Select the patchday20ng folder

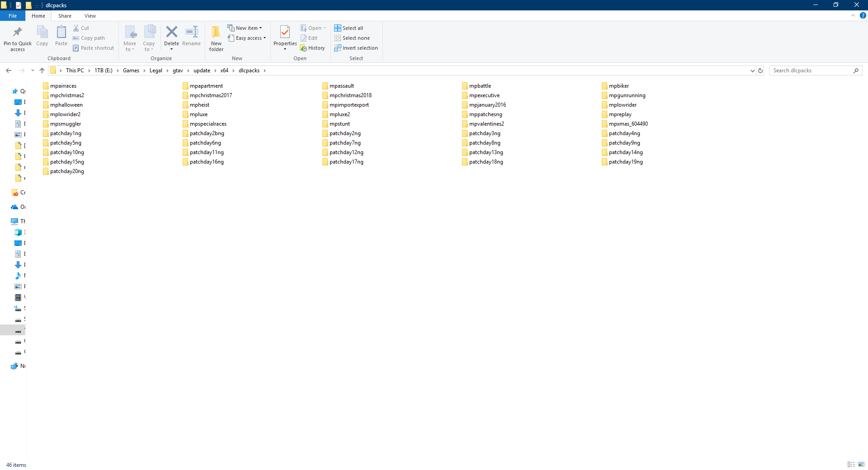[63, 171]
